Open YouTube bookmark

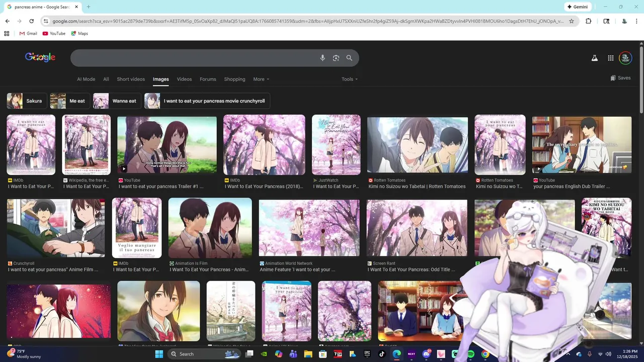click(54, 34)
